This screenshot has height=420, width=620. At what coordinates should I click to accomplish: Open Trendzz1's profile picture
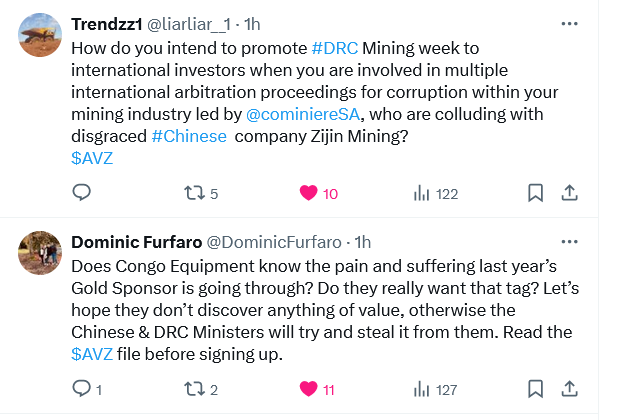(40, 35)
